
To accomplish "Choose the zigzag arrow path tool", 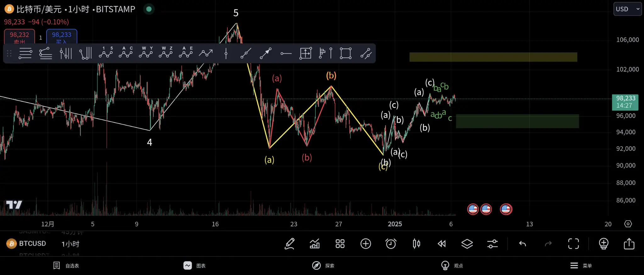I will 206,53.
